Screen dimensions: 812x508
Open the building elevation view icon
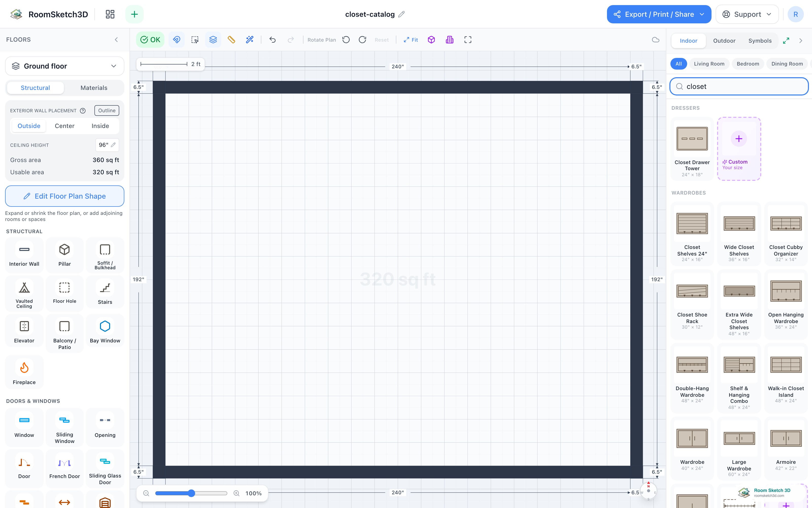pos(450,40)
